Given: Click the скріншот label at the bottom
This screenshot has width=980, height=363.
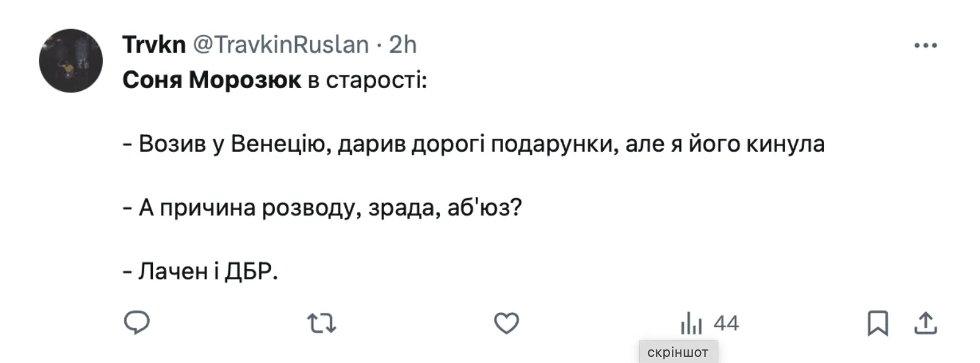Looking at the screenshot, I should (x=677, y=352).
